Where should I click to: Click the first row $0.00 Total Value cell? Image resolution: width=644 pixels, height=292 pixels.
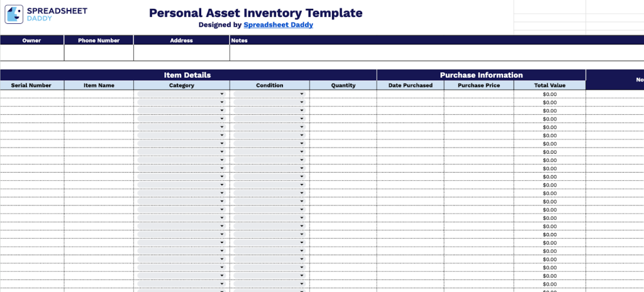pos(550,94)
